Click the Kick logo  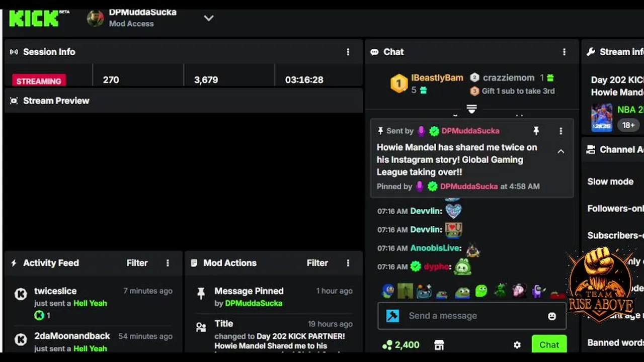coord(34,18)
